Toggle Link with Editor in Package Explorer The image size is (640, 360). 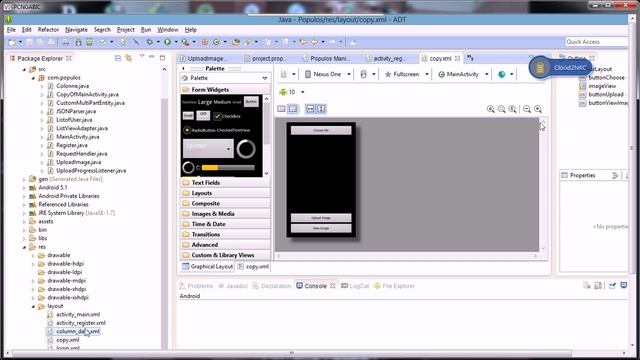[x=129, y=58]
